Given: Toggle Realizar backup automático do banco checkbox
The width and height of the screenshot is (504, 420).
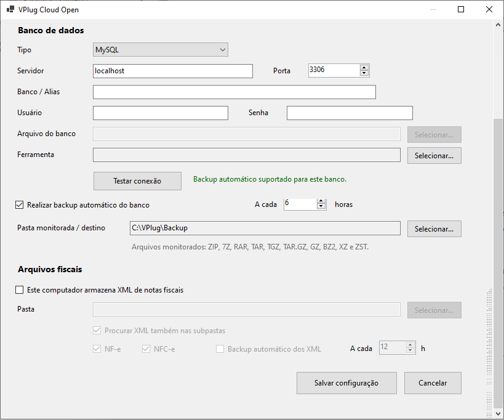Looking at the screenshot, I should point(19,205).
